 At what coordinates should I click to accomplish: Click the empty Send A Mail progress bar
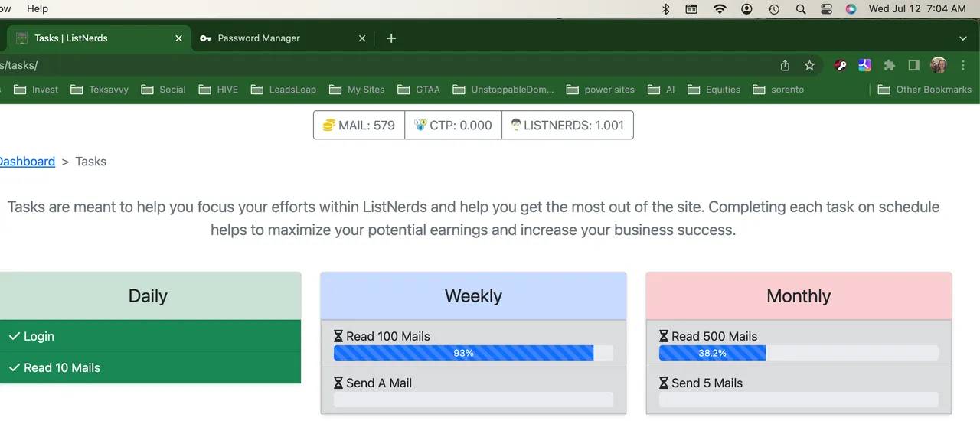coord(473,400)
